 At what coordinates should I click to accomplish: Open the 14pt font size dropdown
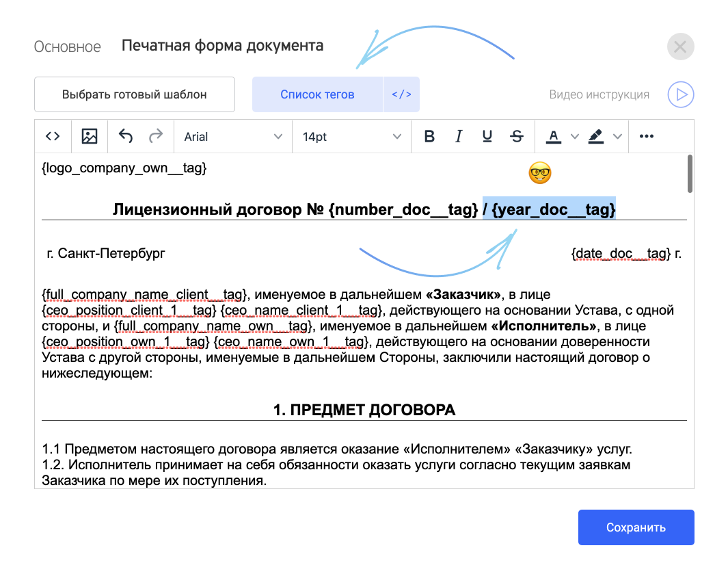pyautogui.click(x=351, y=137)
